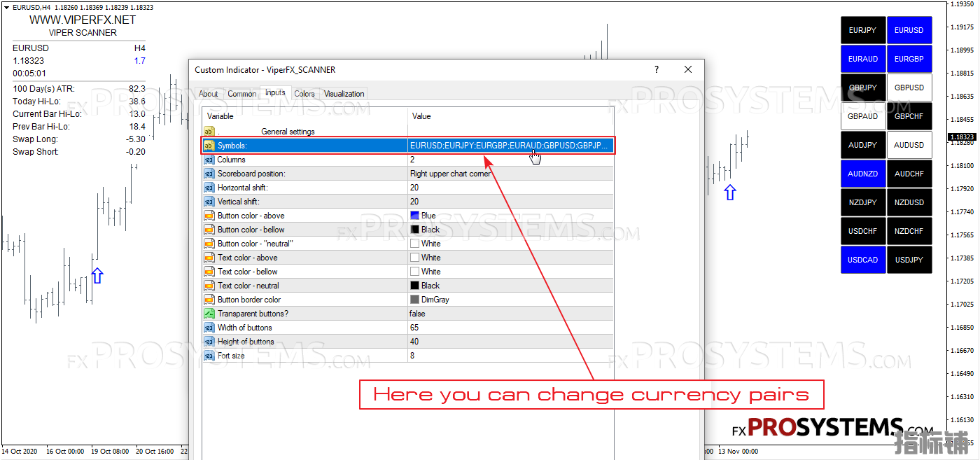
Task: Click the AUDNZD scanner button
Action: (x=862, y=174)
